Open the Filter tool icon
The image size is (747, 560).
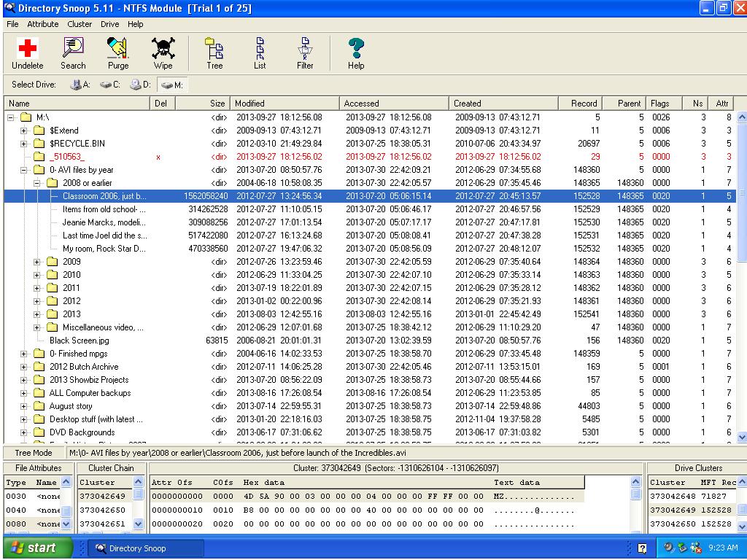point(305,48)
